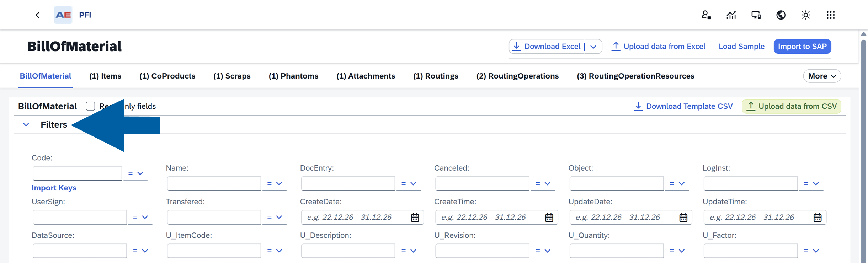Expand the Download Excel dropdown arrow
Image resolution: width=868 pixels, height=263 pixels.
tap(593, 47)
